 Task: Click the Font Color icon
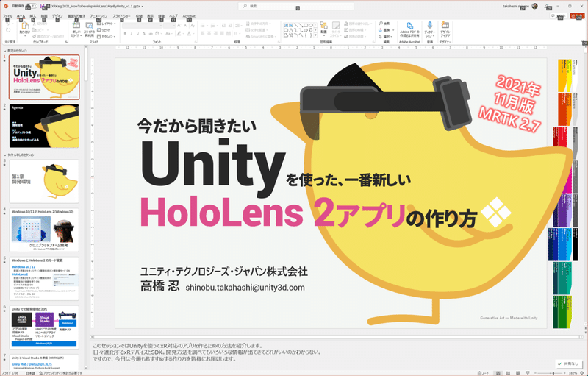tap(189, 33)
